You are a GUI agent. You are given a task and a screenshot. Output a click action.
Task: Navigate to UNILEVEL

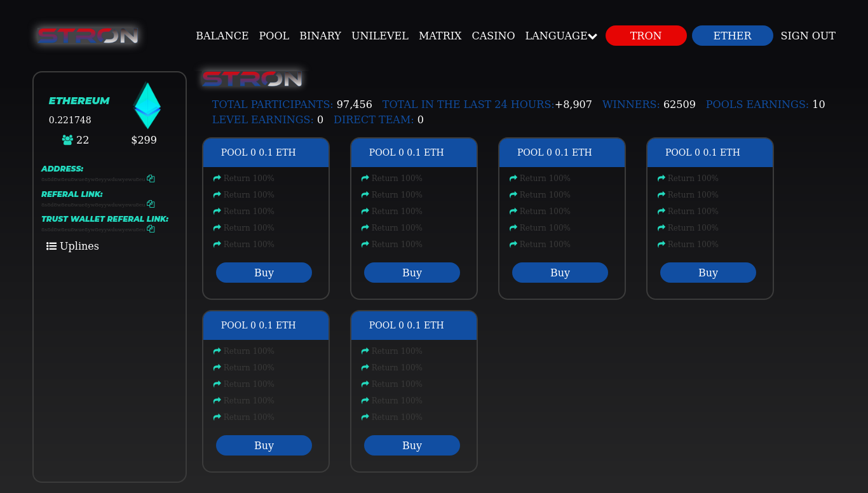click(x=380, y=36)
